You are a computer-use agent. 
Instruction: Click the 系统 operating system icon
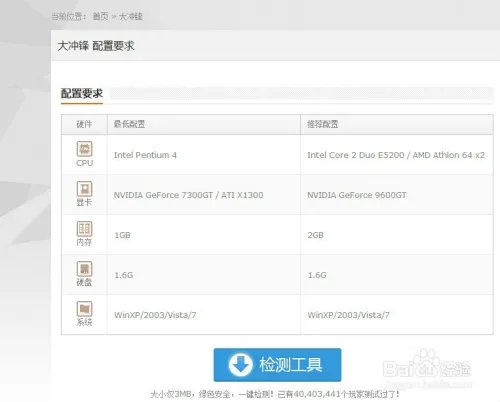click(84, 309)
